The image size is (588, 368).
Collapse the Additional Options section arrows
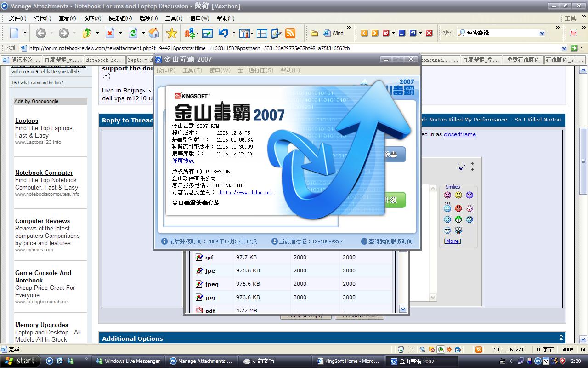561,338
